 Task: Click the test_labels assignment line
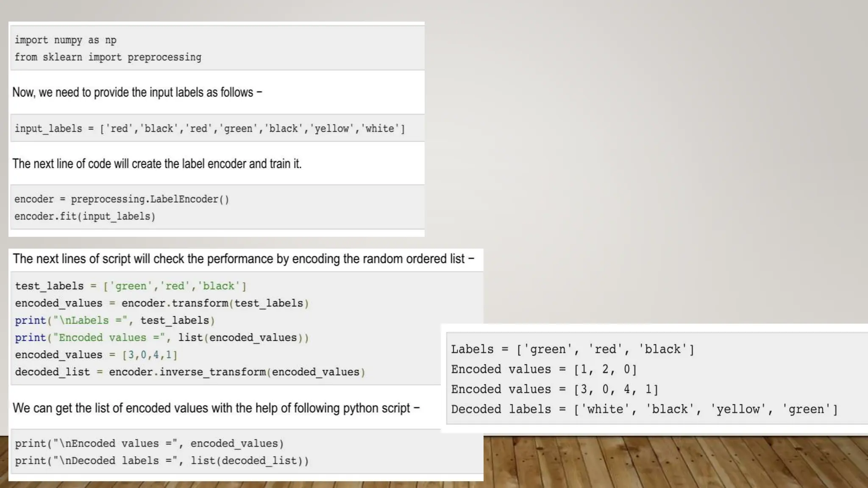[131, 286]
